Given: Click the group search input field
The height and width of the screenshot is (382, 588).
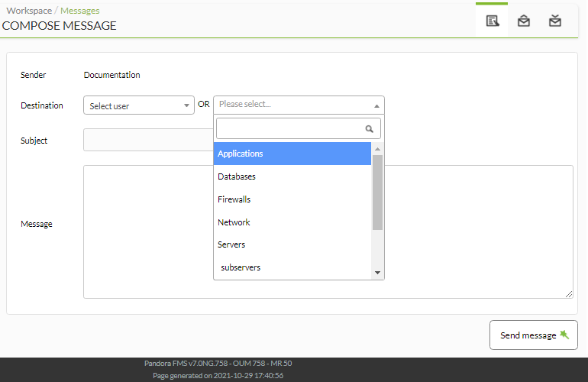Looking at the screenshot, I should point(299,128).
